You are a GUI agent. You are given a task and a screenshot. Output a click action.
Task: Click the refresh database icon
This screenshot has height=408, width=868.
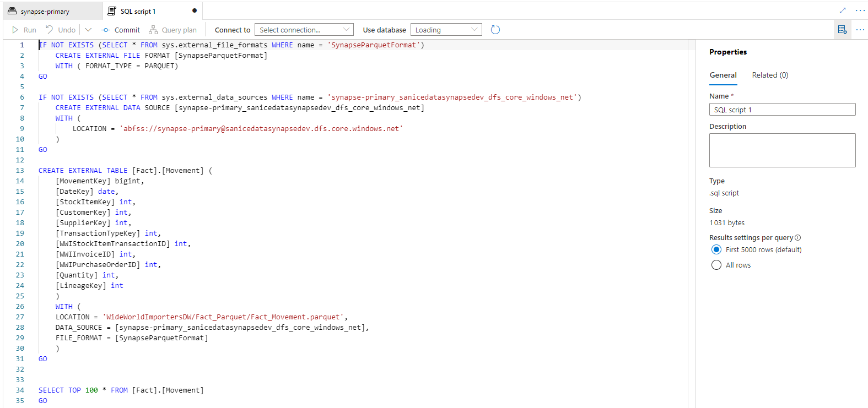tap(495, 30)
